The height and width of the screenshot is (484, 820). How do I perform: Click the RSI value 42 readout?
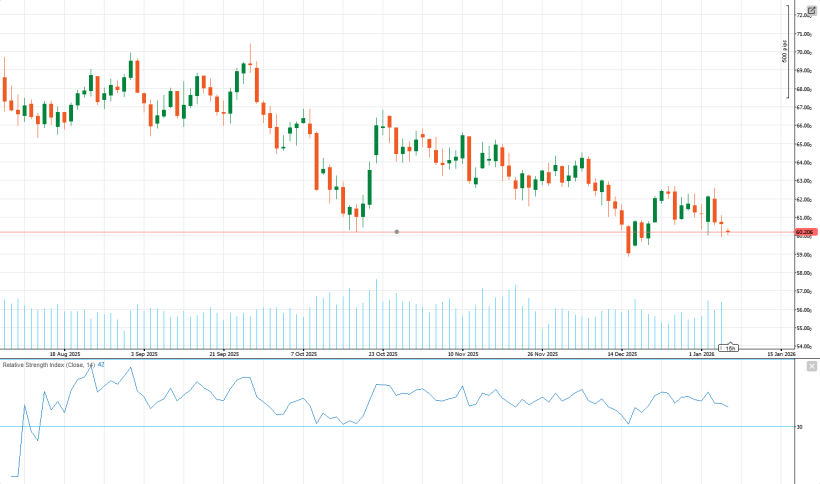[101, 365]
